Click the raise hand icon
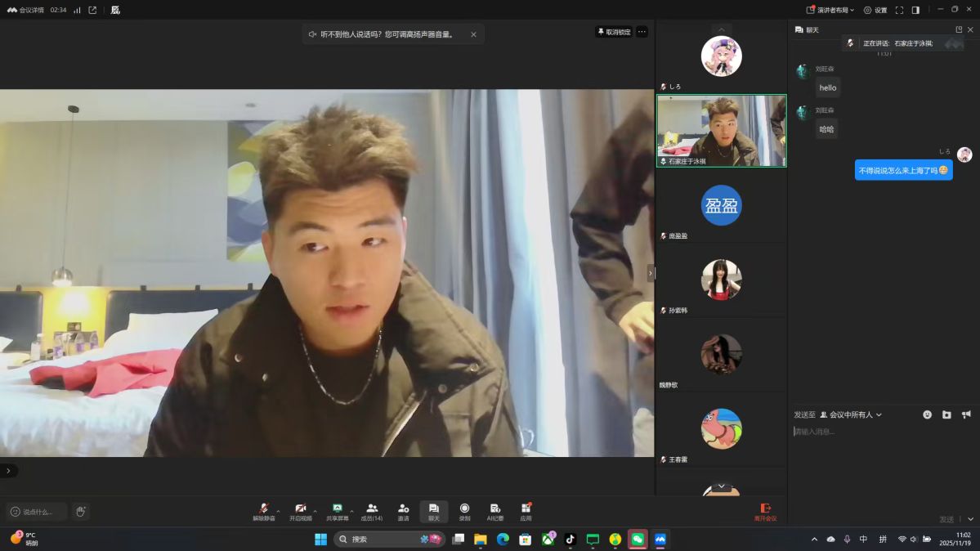Screen dimensions: 980x551 coord(80,512)
